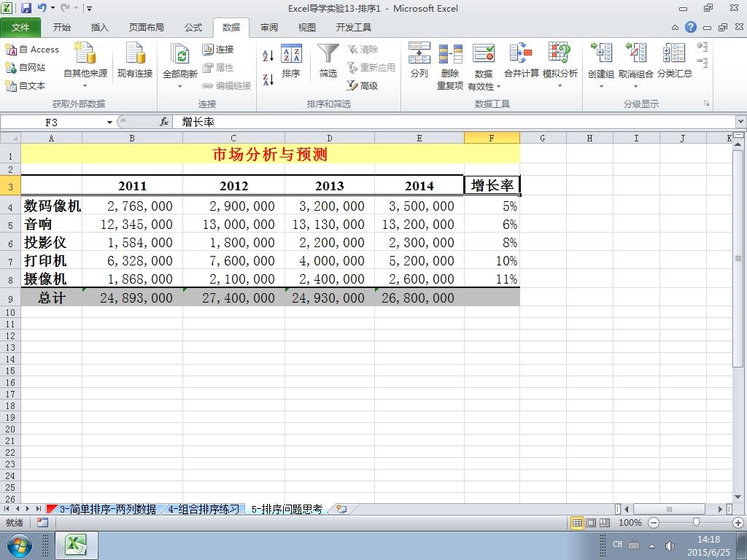
Task: Click the macro record icon in status bar
Action: 42,523
